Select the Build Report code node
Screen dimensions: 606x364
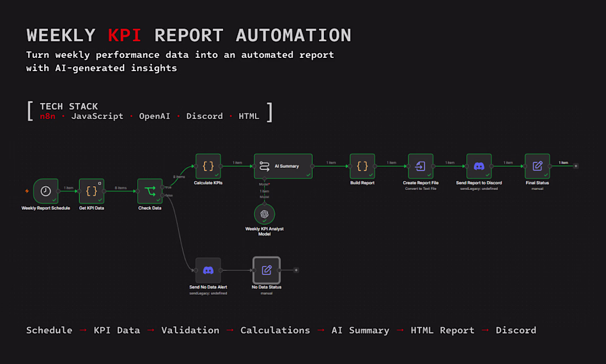pos(362,166)
